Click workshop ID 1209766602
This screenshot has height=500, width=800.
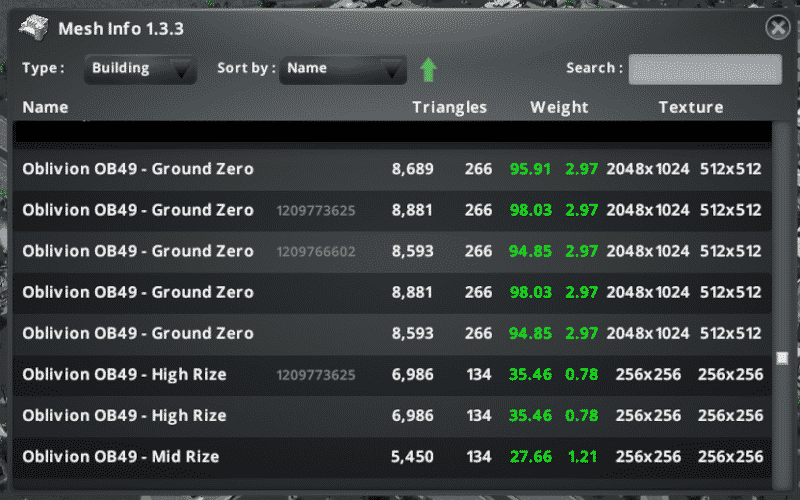[x=316, y=252]
